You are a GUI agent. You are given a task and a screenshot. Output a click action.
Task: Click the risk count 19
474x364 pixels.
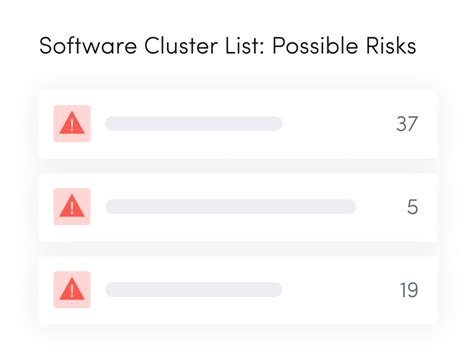[409, 290]
